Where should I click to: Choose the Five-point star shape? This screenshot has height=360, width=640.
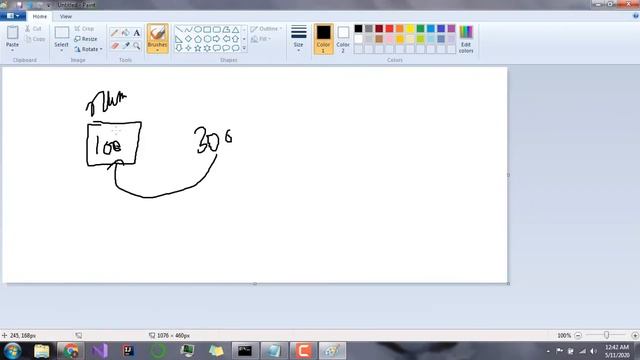click(x=198, y=48)
